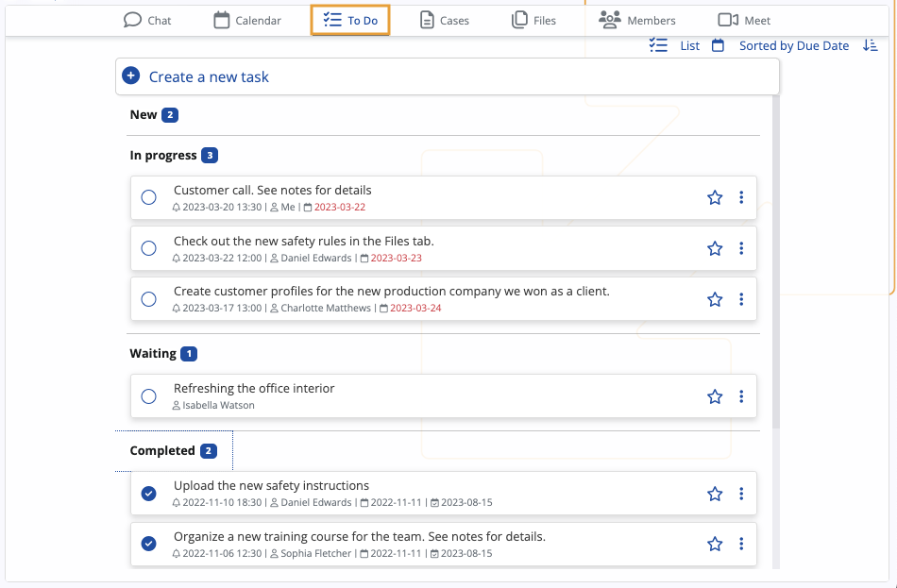Go to the Files tab

(533, 21)
